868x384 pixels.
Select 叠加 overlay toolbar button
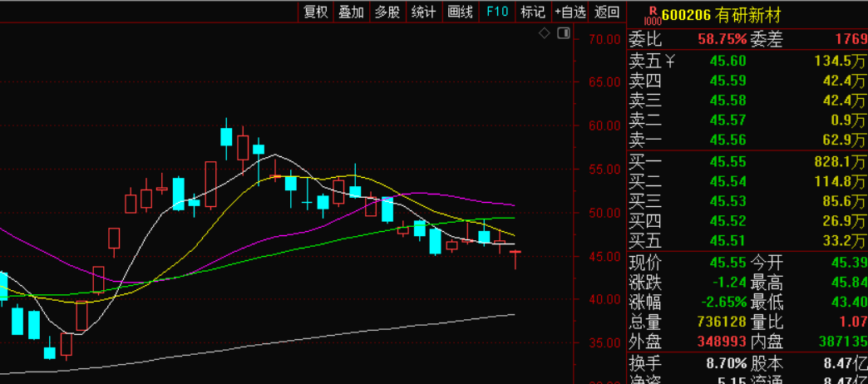coord(352,12)
